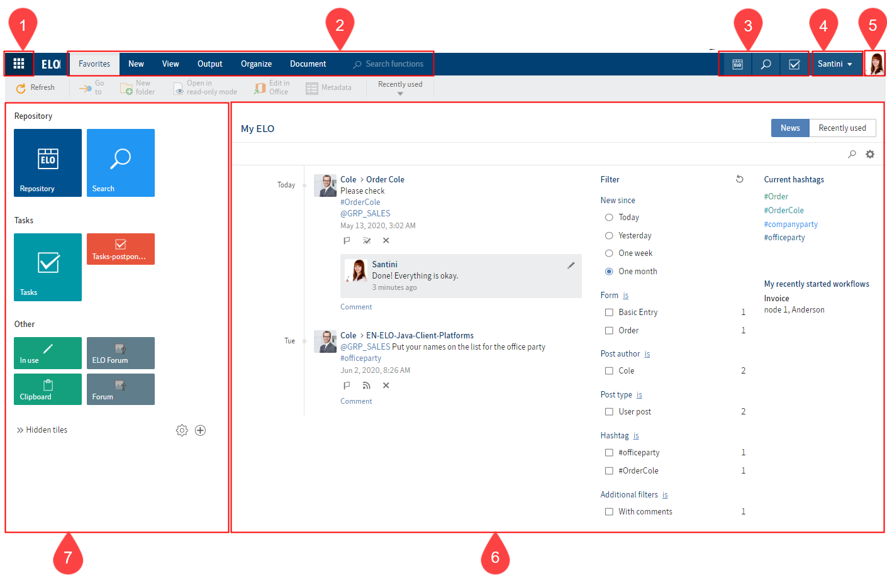Open the Clipboard tile

[x=48, y=389]
